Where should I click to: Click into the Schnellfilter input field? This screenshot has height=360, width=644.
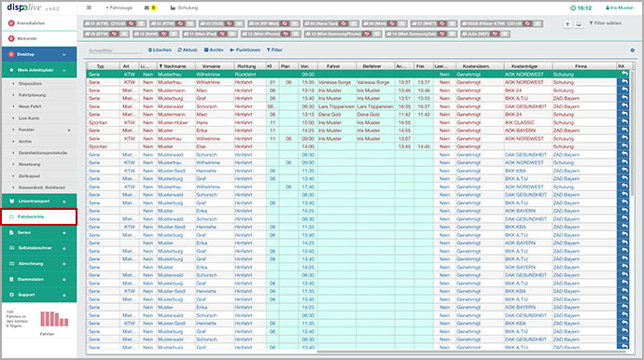point(116,50)
